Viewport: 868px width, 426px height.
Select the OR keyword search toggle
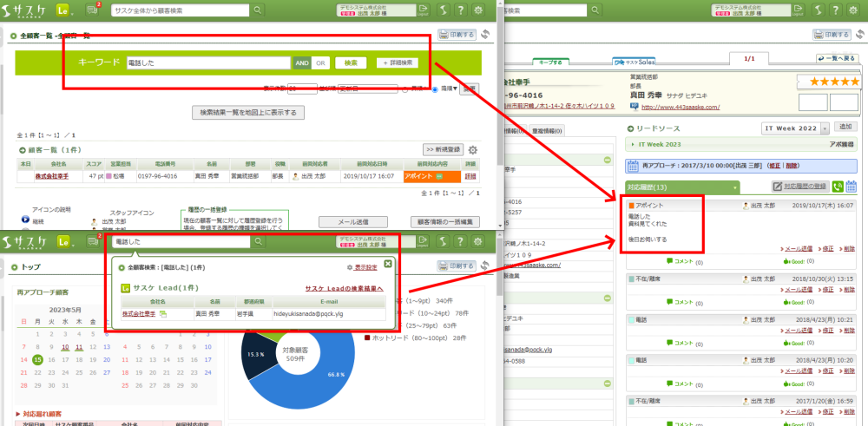[x=320, y=63]
